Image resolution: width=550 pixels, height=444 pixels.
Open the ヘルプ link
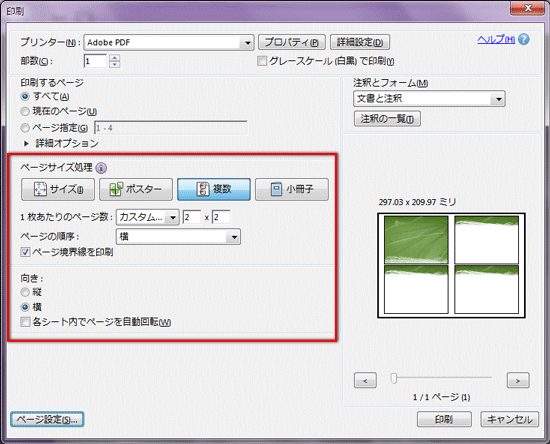coord(496,39)
